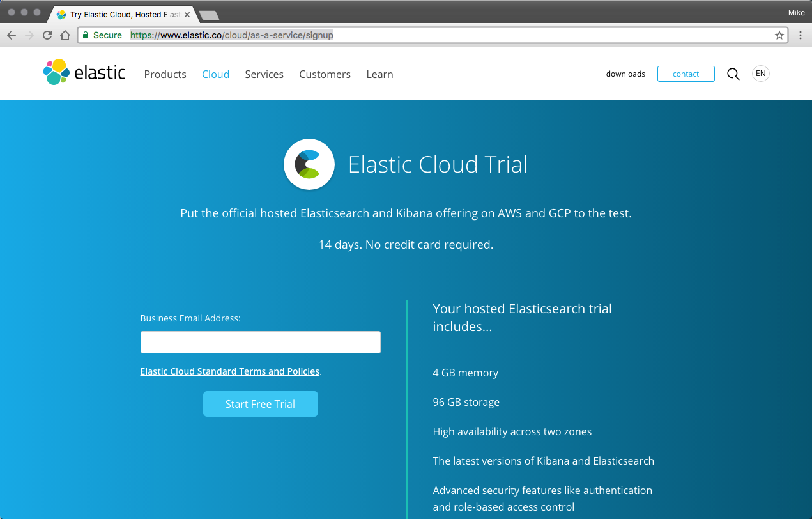
Task: Open Elastic Cloud Standard Terms link
Action: (230, 371)
